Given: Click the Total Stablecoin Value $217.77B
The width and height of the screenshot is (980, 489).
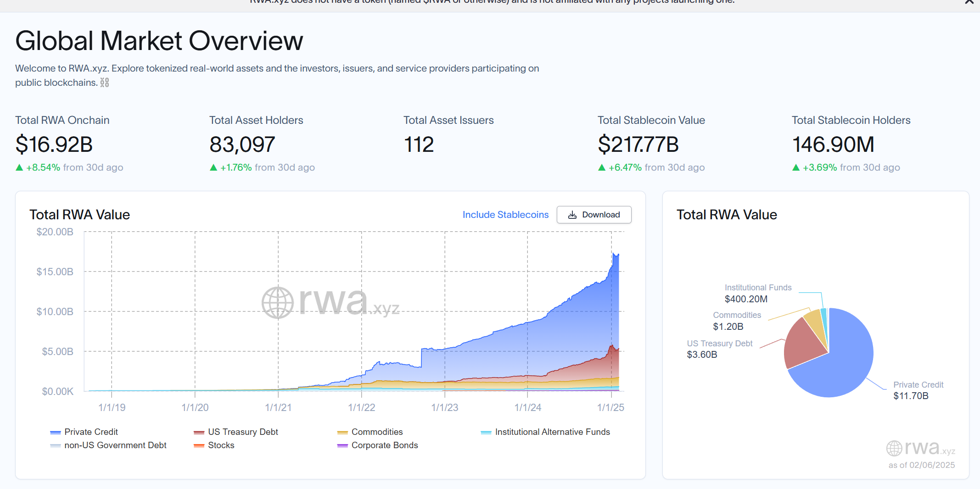Looking at the screenshot, I should [x=638, y=144].
